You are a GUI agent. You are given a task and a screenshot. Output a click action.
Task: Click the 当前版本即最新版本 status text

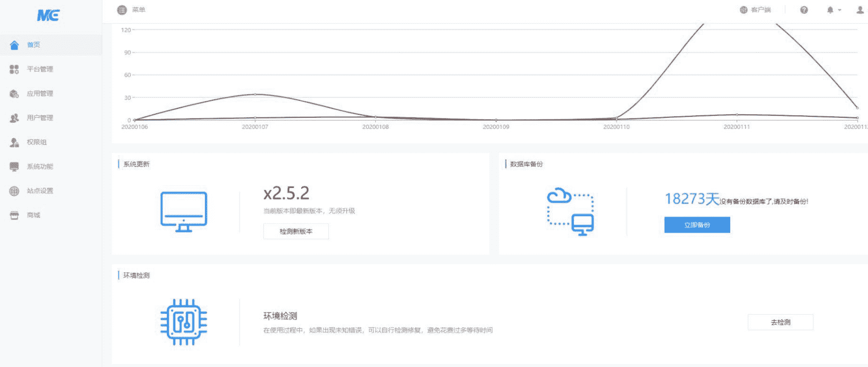coord(309,211)
